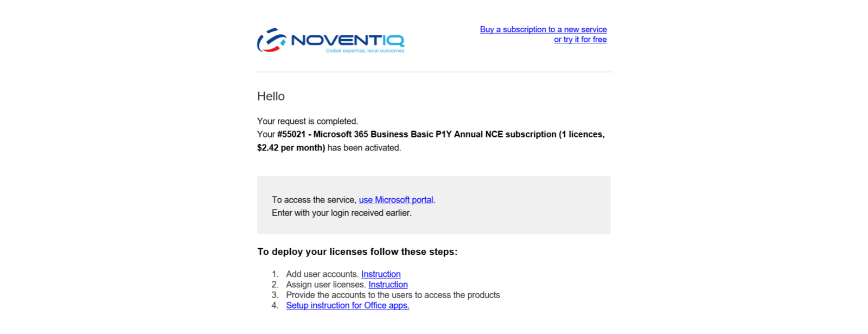Click 'To deploy your licenses follow these steps' heading
Image resolution: width=868 pixels, height=334 pixels.
point(358,251)
